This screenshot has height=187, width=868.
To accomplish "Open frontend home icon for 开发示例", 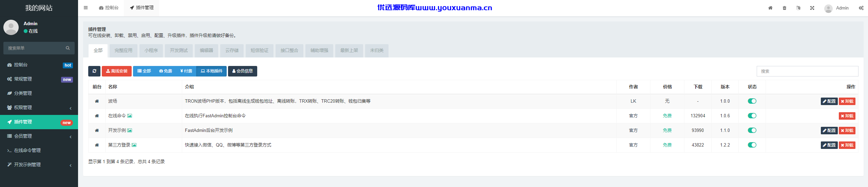I will click(x=97, y=131).
